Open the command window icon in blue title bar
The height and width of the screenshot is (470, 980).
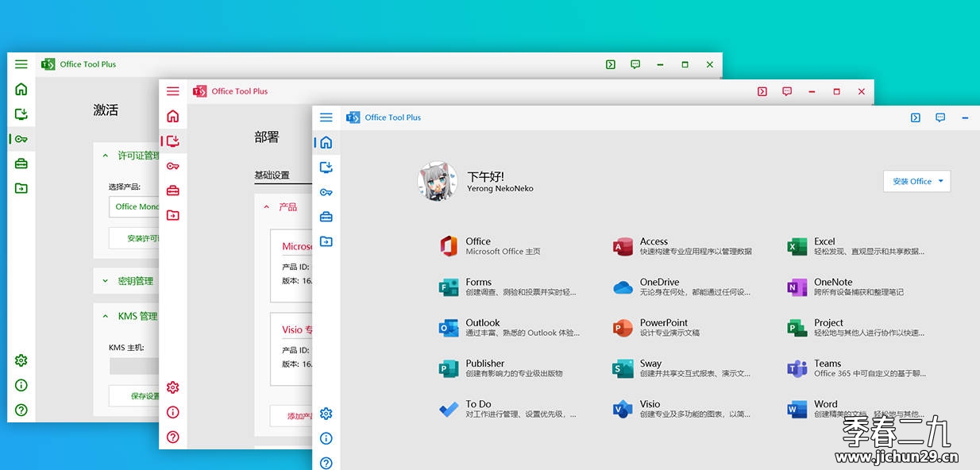click(916, 118)
